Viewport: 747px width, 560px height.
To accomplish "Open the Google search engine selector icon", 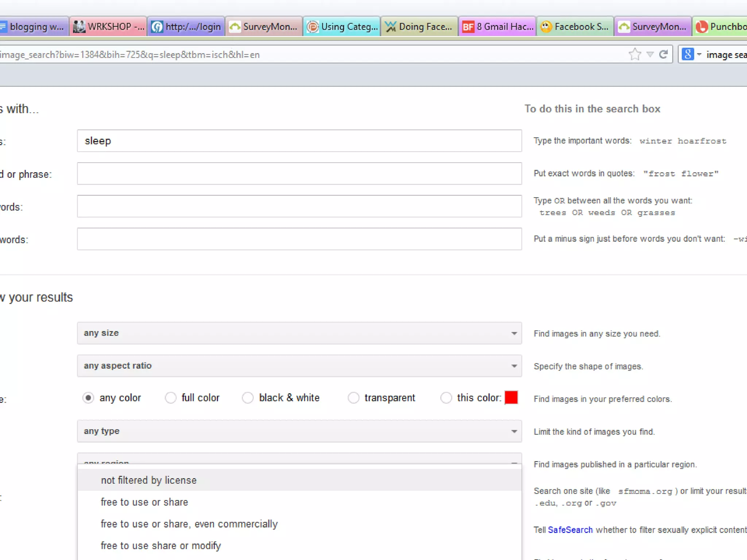I will pos(688,54).
